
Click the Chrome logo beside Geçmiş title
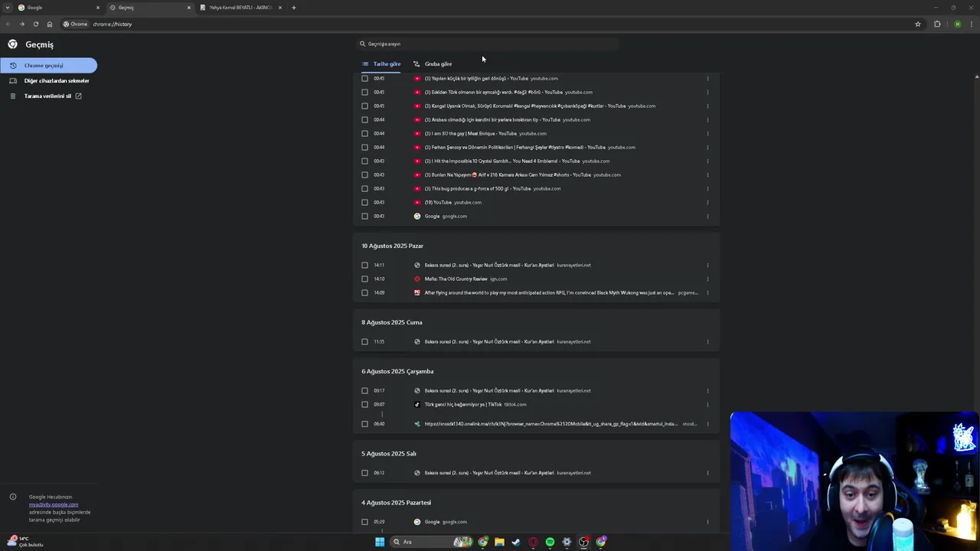(12, 44)
